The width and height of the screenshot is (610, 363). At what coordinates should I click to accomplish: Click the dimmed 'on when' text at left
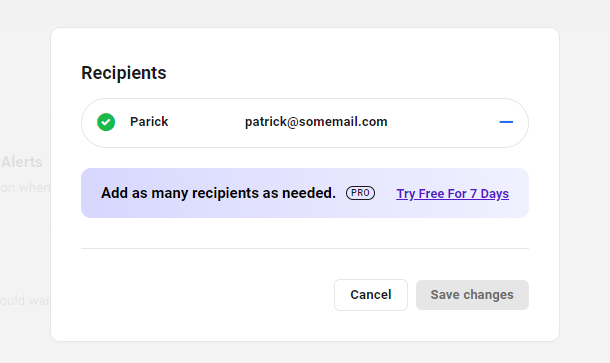[25, 188]
